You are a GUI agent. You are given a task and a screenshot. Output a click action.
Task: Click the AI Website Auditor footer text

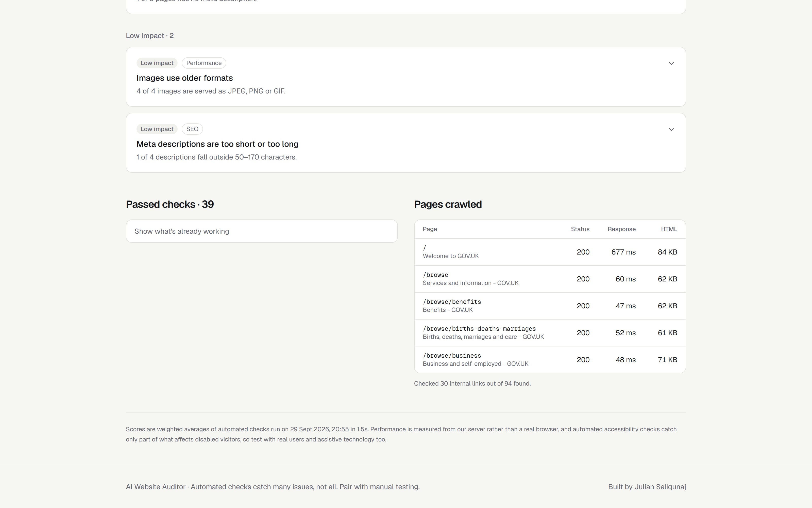[273, 487]
